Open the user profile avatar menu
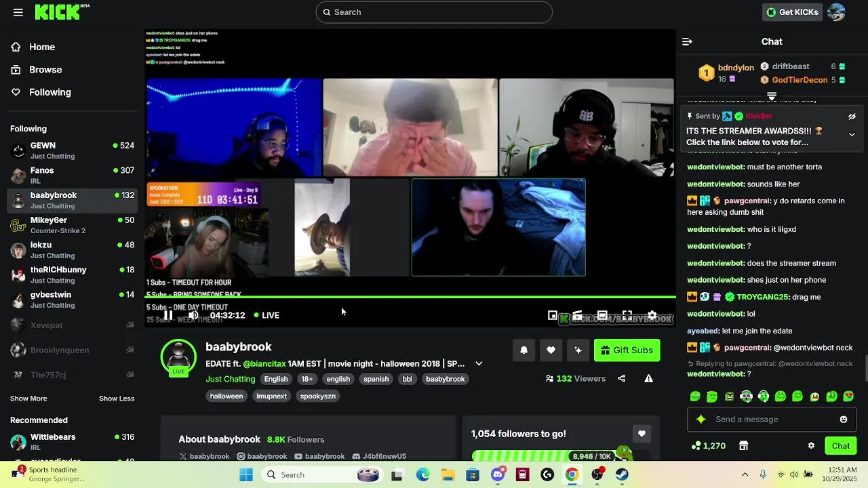This screenshot has height=488, width=868. pyautogui.click(x=837, y=12)
